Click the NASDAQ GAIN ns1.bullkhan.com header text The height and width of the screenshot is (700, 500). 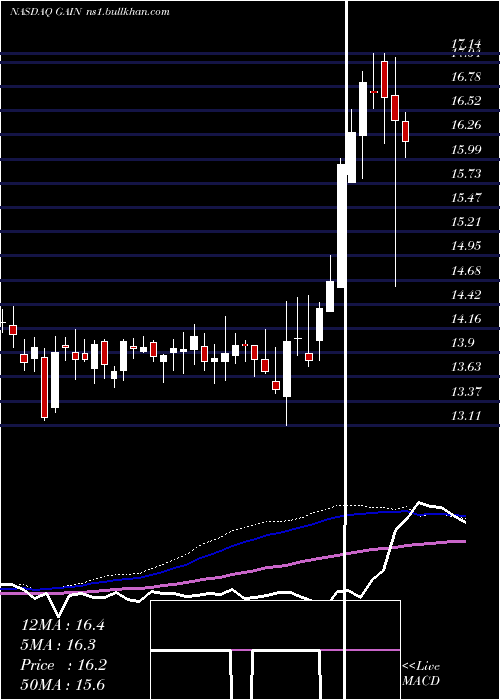[x=90, y=12]
